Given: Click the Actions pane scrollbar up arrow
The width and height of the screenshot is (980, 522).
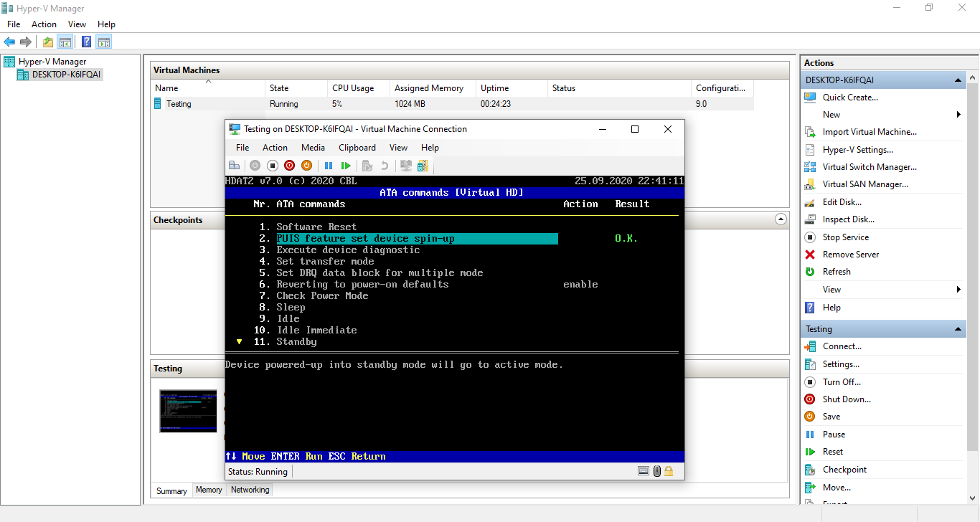Looking at the screenshot, I should [973, 78].
